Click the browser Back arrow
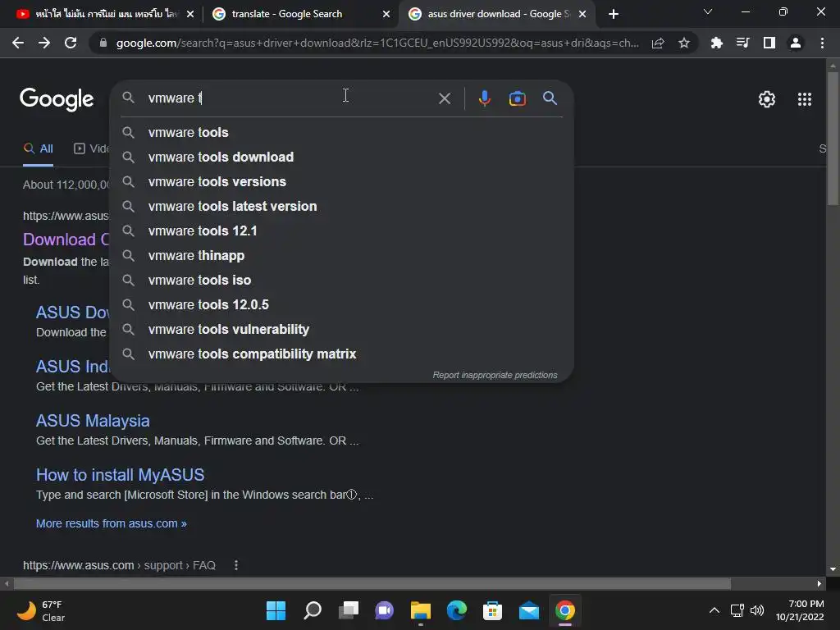 (18, 43)
